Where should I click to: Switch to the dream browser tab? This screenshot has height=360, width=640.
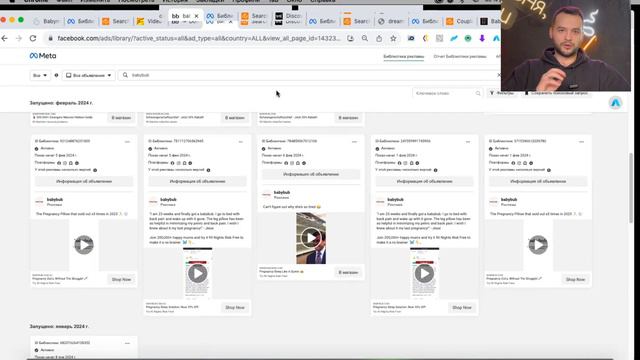pos(391,21)
